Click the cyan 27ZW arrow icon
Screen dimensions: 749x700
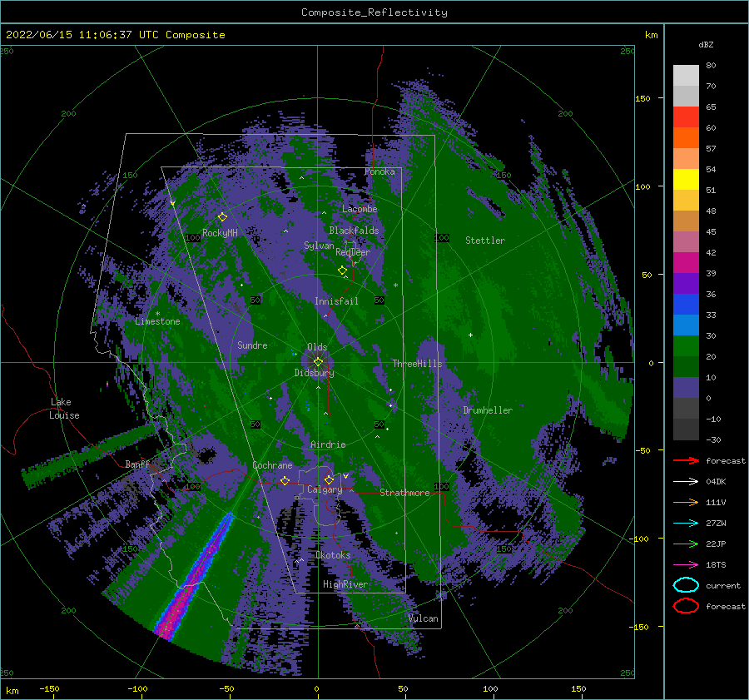coord(686,524)
